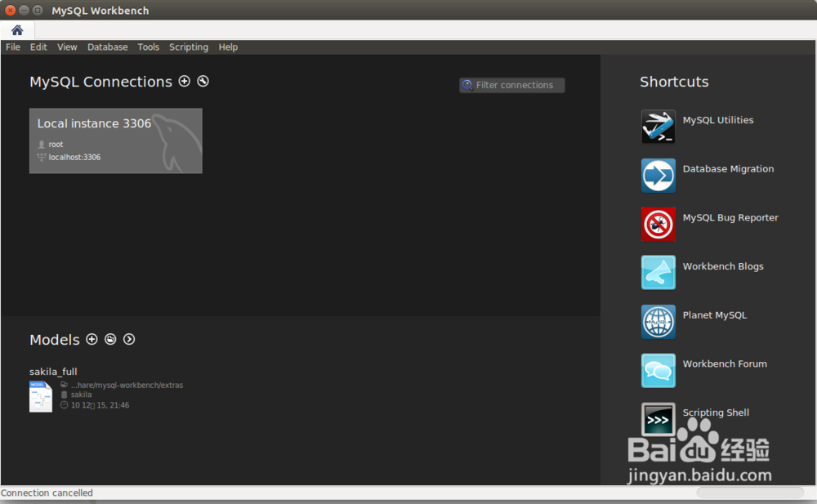Click the ...hare/mysql-workbench/extras path text
Screen dimensions: 817x504
[127, 386]
